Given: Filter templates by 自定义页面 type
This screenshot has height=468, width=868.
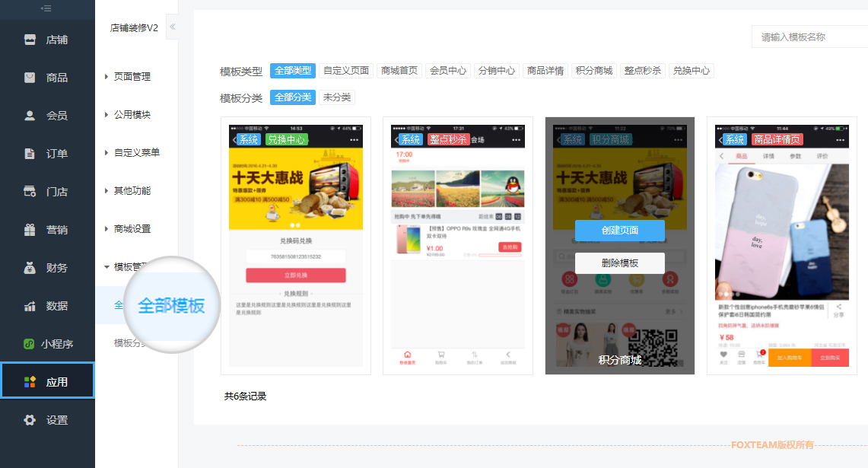Looking at the screenshot, I should pyautogui.click(x=346, y=71).
